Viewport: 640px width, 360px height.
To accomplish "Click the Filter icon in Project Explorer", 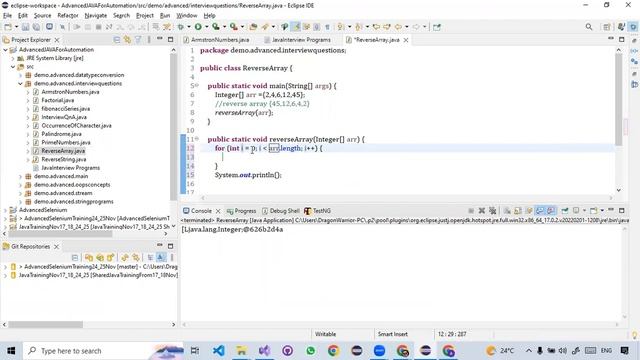I will click(x=138, y=40).
